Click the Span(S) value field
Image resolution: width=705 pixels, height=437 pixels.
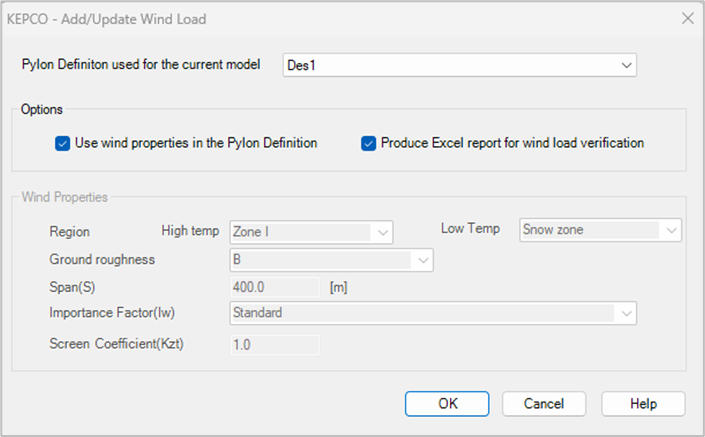click(274, 287)
